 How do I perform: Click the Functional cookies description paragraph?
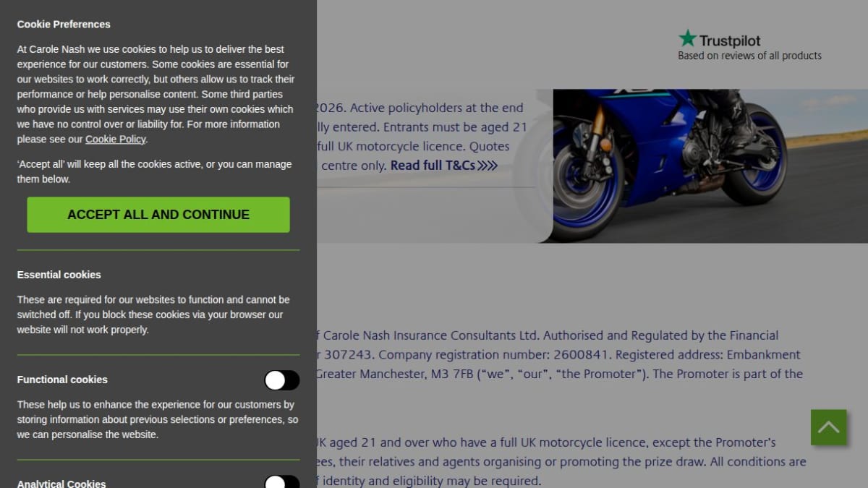(x=158, y=419)
